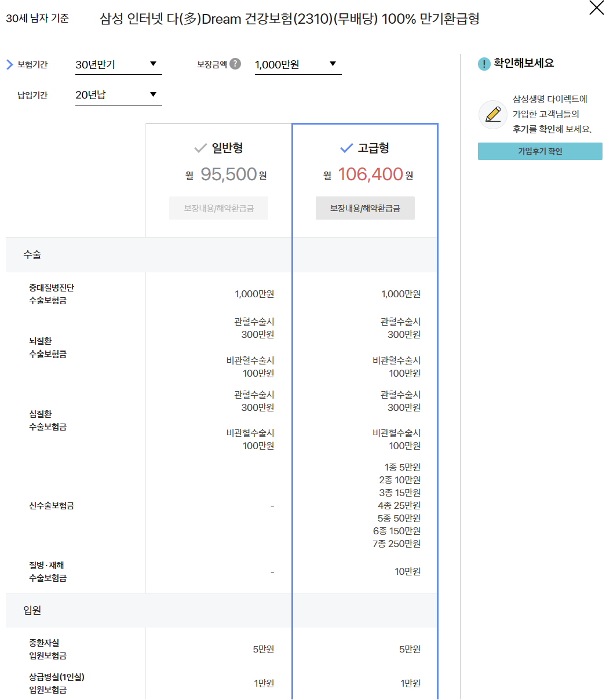Screen dimensions: 606x700
Task: Click 보장내용/해약환급금 button under 고급형
Action: pyautogui.click(x=365, y=208)
